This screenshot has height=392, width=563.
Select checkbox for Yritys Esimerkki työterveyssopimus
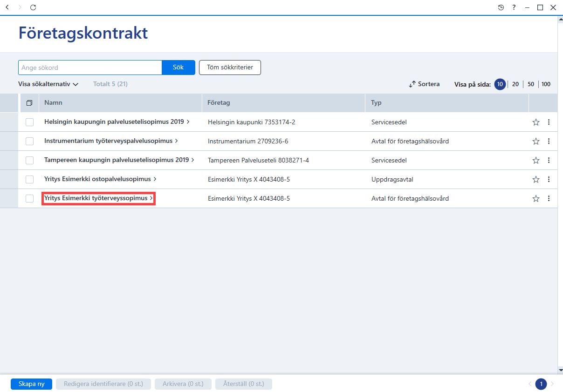coord(29,198)
